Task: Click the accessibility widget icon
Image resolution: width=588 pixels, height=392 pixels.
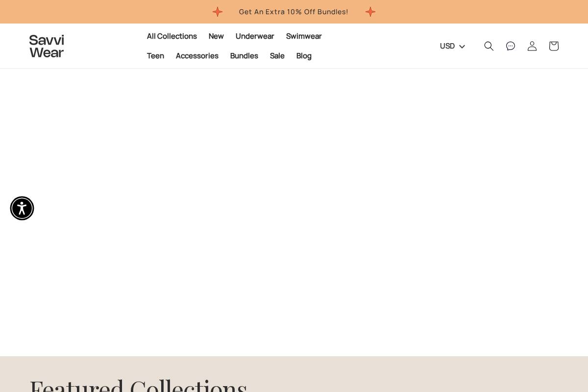Action: 22,208
